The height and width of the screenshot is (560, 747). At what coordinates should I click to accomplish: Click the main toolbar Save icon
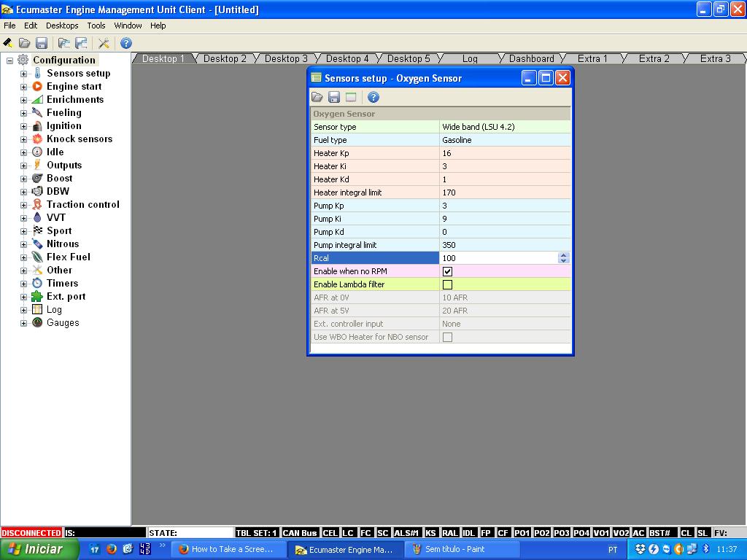[42, 44]
